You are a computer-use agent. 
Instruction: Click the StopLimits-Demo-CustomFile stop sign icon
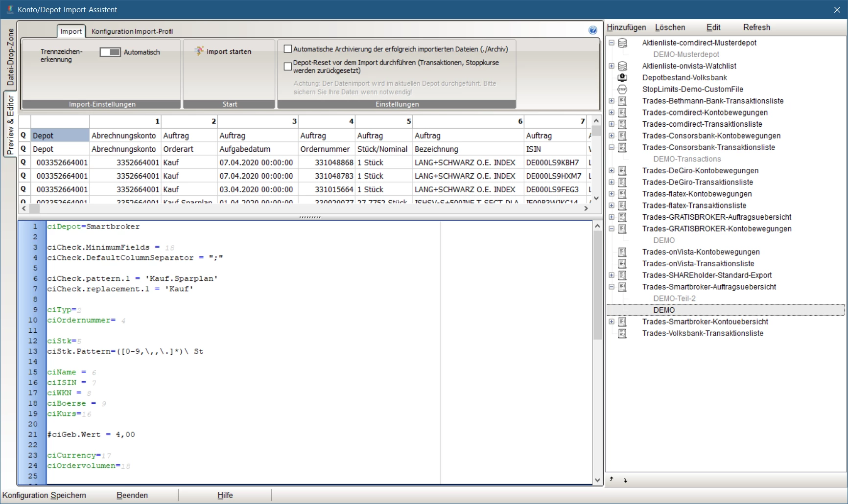click(x=622, y=90)
